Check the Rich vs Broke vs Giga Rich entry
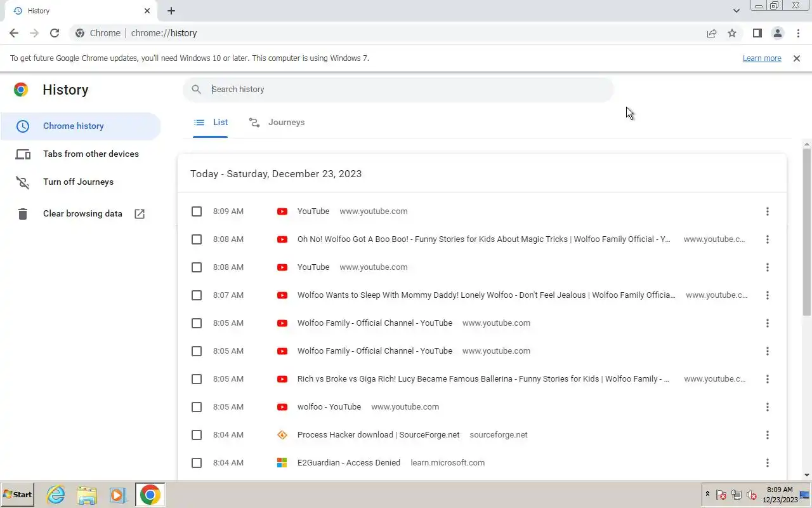812x508 pixels. [197, 379]
